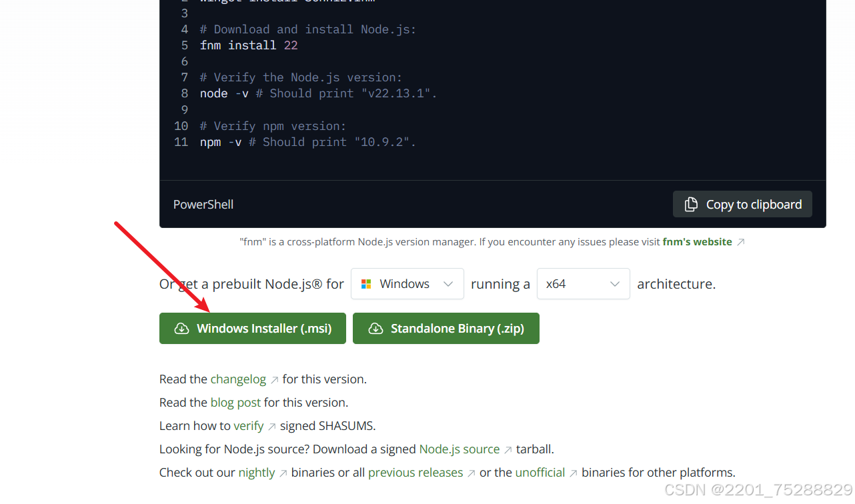
Task: Click the PowerShell label in code box footer
Action: (x=203, y=205)
